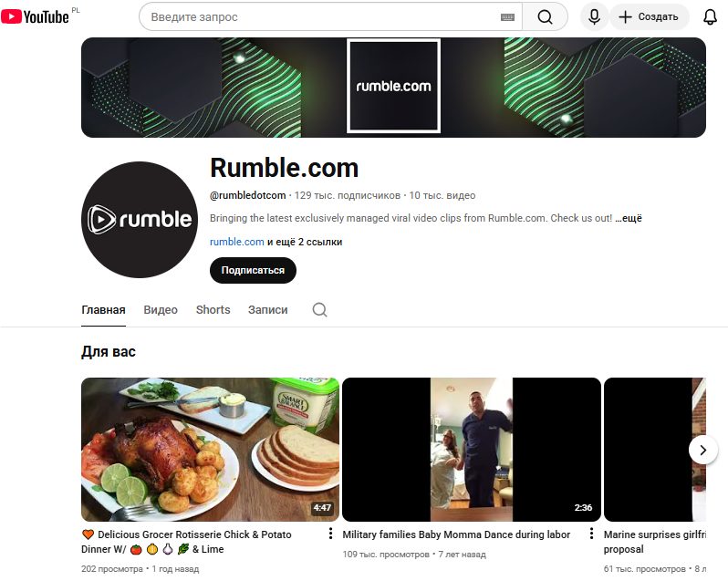Open the rumble.com link
The height and width of the screenshot is (581, 728).
click(x=237, y=242)
